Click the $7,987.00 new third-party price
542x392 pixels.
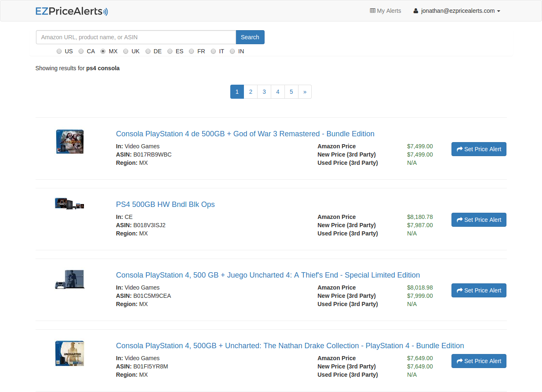[420, 225]
